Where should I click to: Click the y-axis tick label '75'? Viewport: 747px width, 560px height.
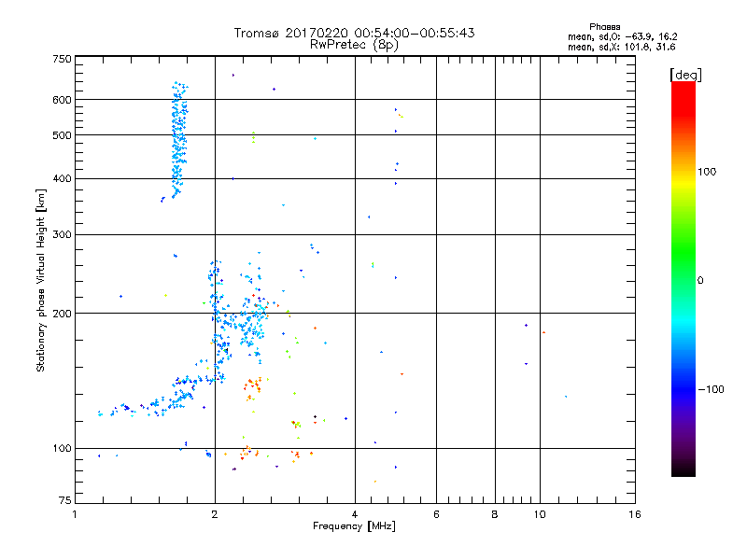65,500
